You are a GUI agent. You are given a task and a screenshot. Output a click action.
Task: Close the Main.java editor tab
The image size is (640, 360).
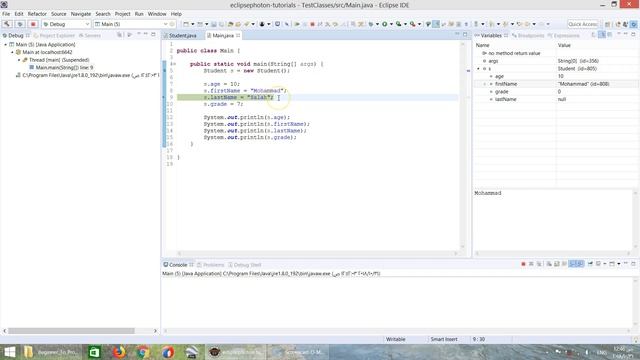pos(238,36)
